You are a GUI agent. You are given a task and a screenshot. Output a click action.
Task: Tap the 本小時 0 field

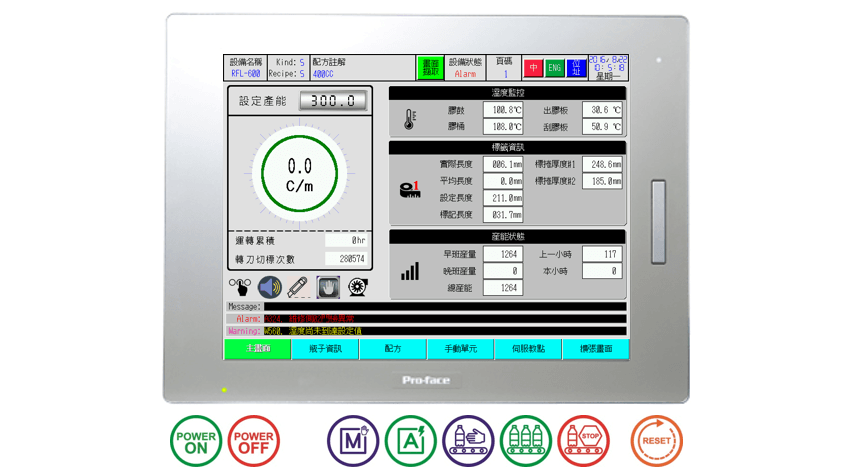pyautogui.click(x=603, y=271)
